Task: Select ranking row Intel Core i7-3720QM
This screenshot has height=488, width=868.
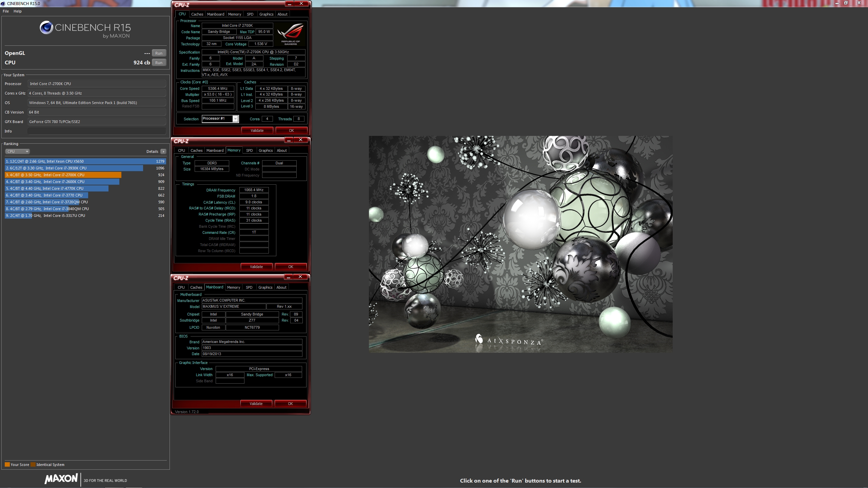Action: (x=85, y=202)
